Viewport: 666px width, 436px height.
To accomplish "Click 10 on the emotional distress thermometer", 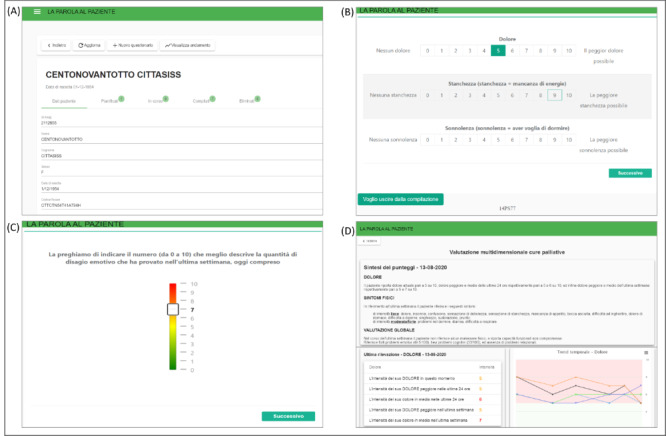I will [194, 284].
